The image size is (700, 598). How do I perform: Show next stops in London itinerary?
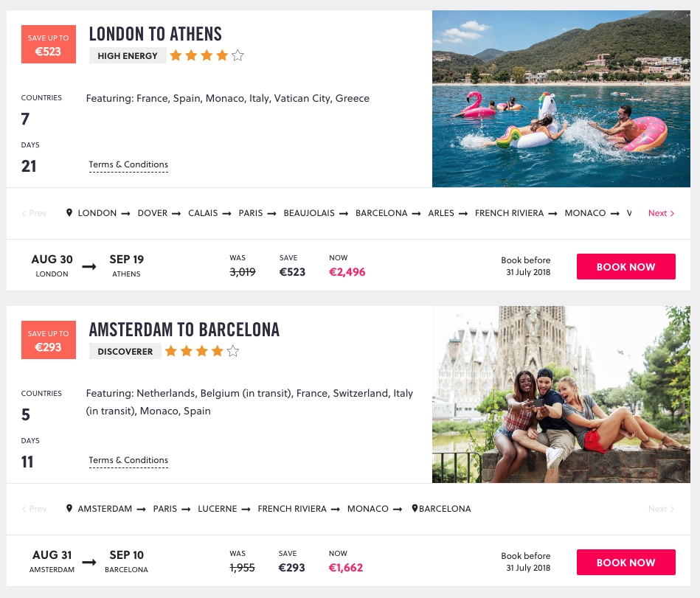point(661,213)
